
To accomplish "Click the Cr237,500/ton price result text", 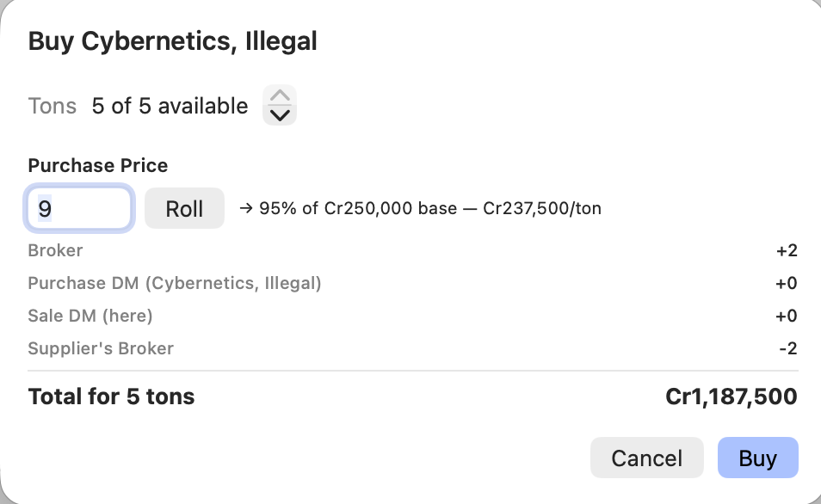I will click(x=542, y=208).
